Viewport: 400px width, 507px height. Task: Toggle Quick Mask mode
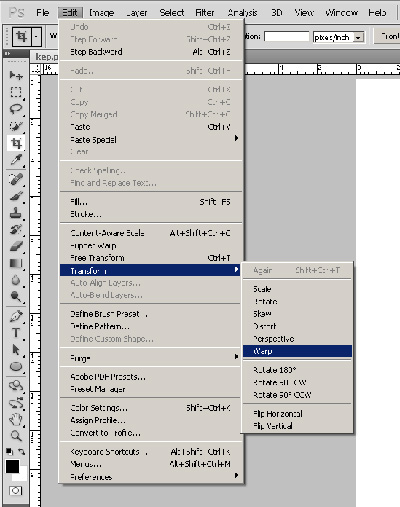coord(16,491)
